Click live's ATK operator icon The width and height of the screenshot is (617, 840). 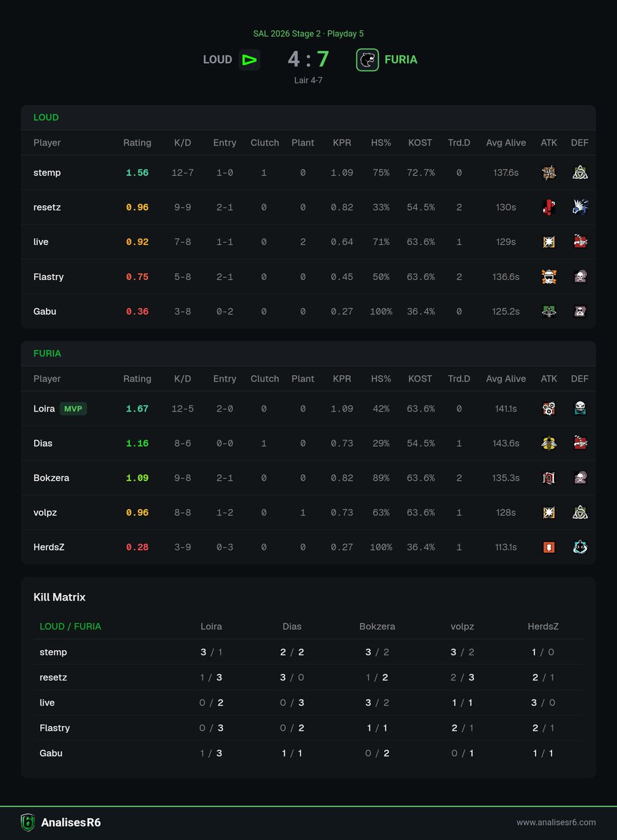[x=549, y=241]
